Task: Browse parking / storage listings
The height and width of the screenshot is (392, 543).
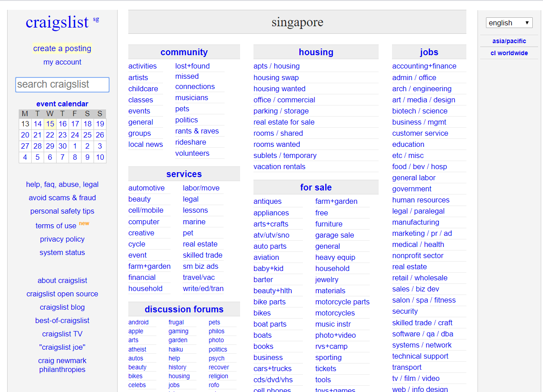Action: 281,111
